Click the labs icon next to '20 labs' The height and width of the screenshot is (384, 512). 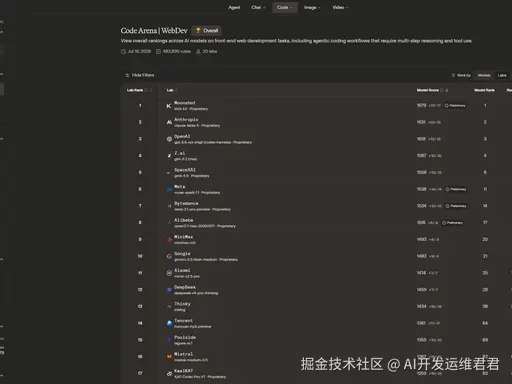(x=198, y=52)
